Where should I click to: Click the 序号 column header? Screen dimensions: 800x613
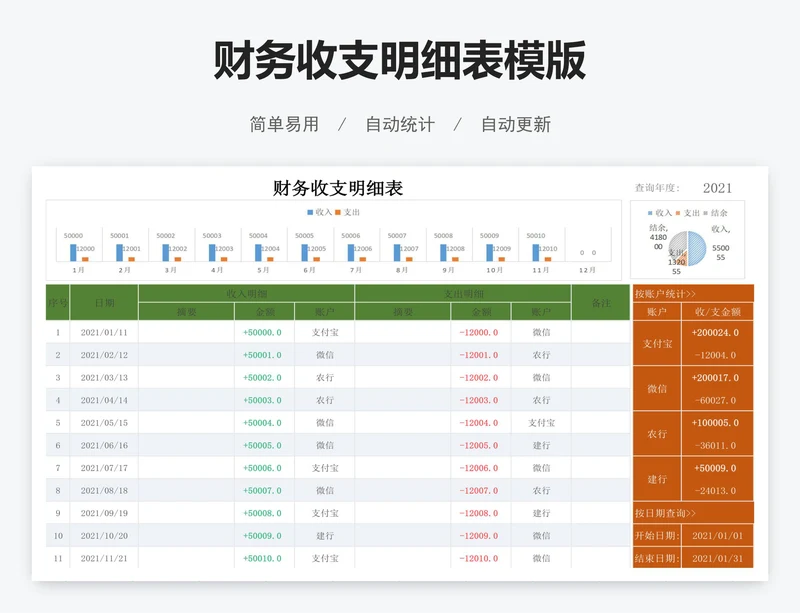pos(58,303)
